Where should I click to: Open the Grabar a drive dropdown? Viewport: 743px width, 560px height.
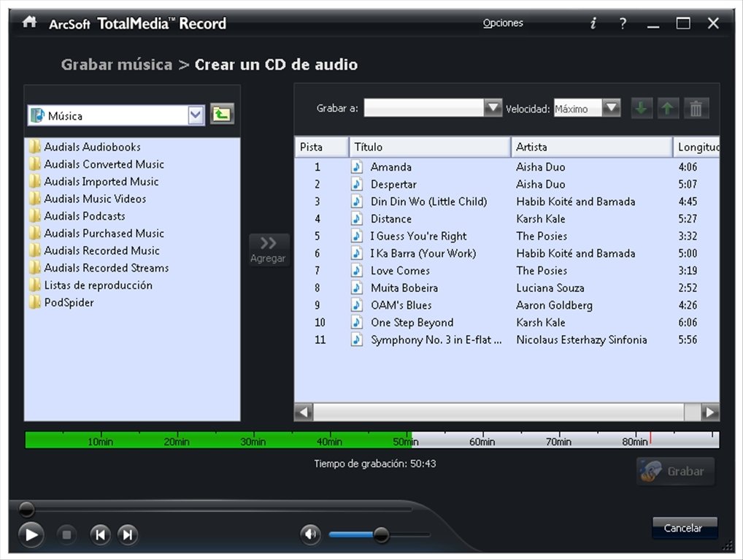(x=493, y=108)
